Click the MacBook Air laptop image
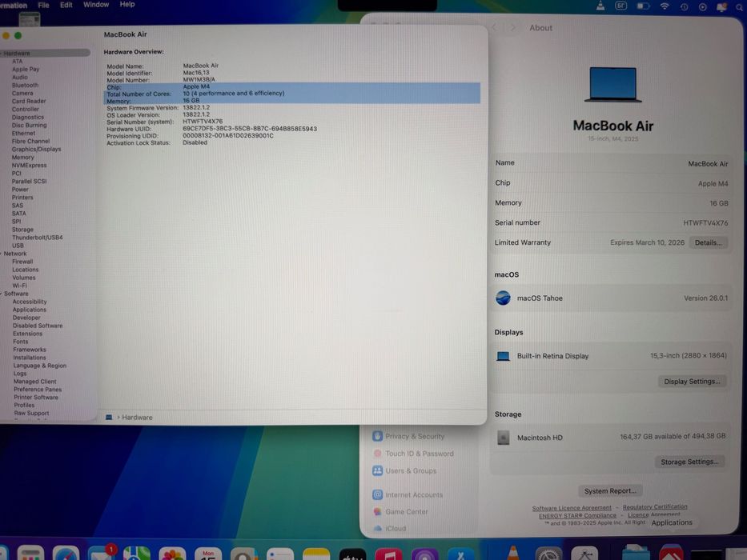This screenshot has width=747, height=560. (612, 85)
